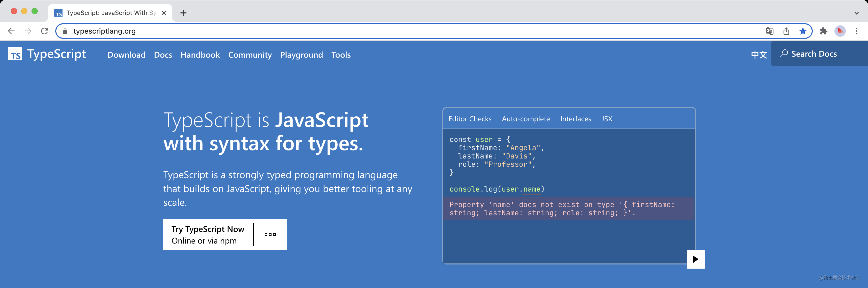Reload the page with refresh icon
The height and width of the screenshot is (288, 868).
44,31
